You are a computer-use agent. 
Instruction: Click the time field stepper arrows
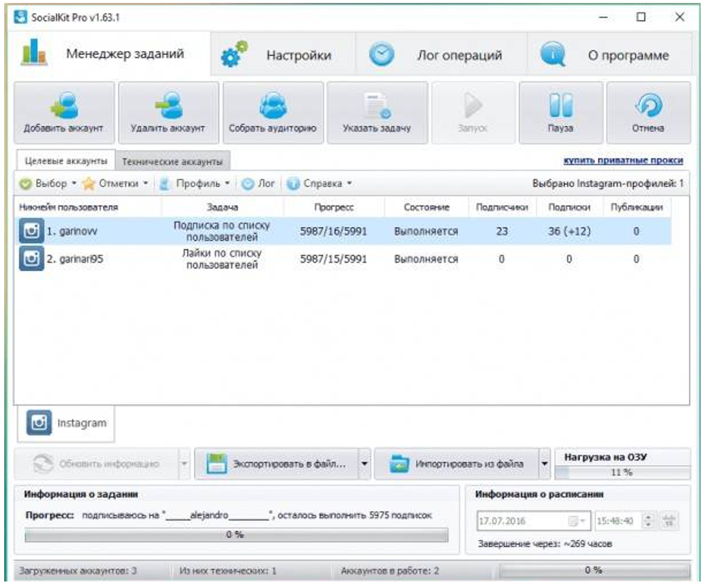pos(649,521)
